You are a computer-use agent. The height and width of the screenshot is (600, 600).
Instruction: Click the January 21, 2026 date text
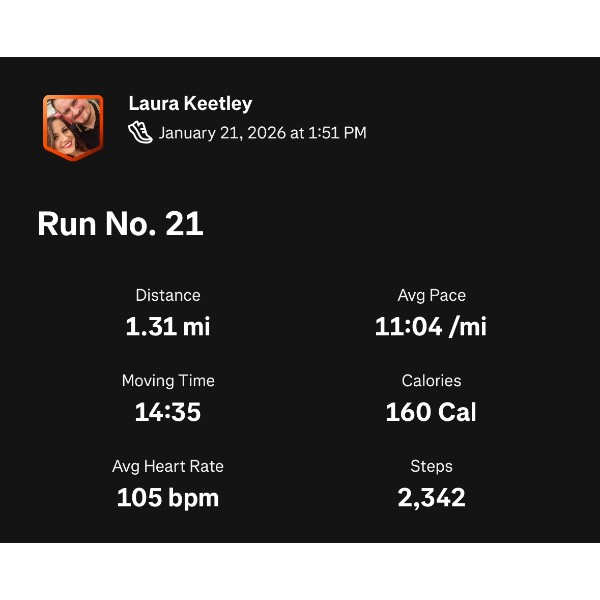pyautogui.click(x=222, y=133)
